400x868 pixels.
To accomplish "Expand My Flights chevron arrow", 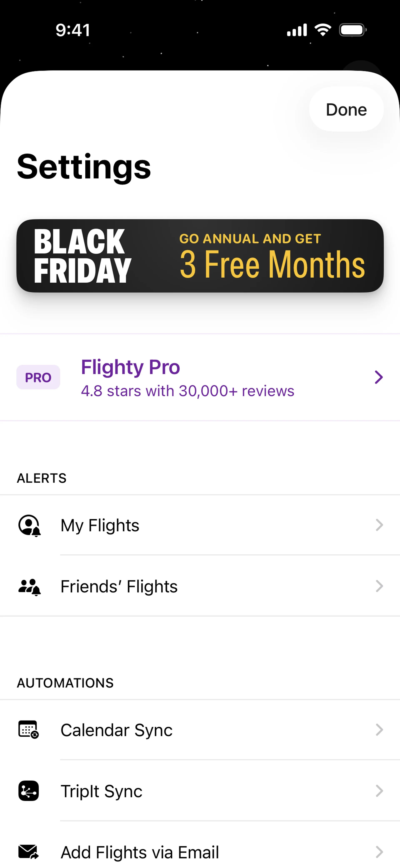I will pos(379,525).
